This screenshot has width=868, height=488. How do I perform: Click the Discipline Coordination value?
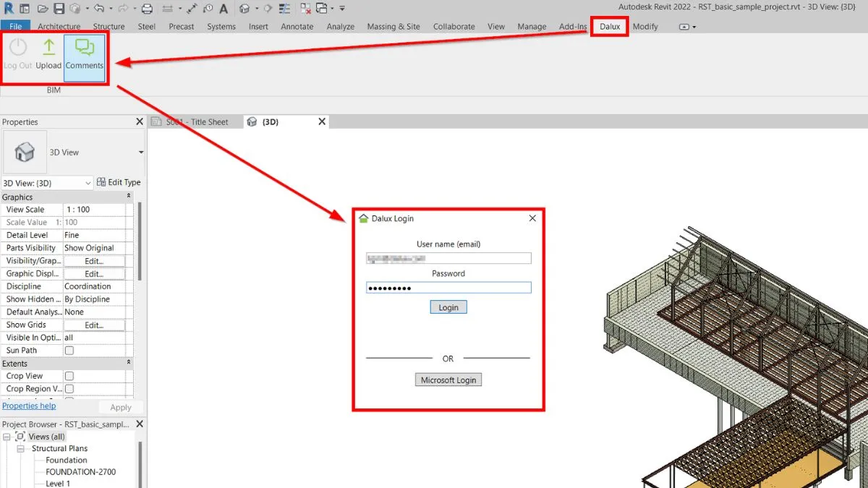pos(94,286)
